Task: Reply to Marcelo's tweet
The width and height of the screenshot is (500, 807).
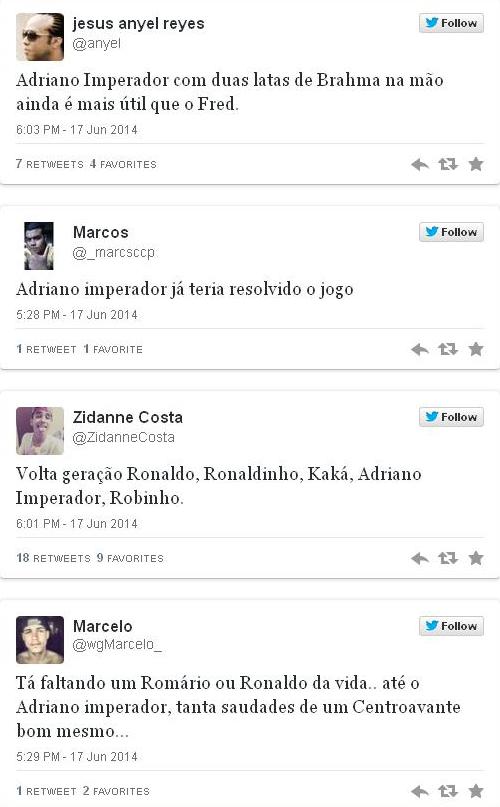Action: (420, 792)
